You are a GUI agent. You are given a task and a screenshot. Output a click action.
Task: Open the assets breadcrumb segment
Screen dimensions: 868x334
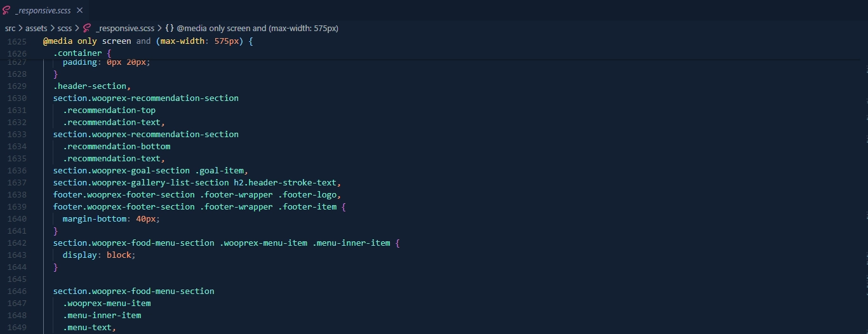pyautogui.click(x=36, y=29)
